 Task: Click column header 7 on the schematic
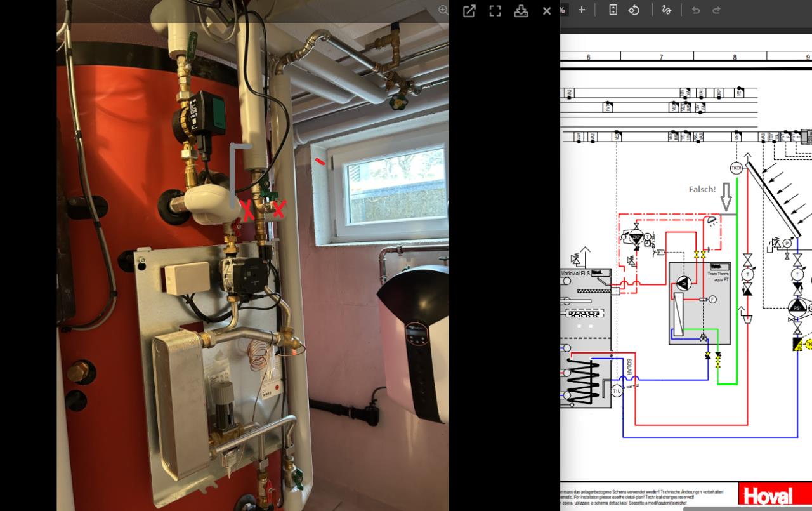(661, 57)
